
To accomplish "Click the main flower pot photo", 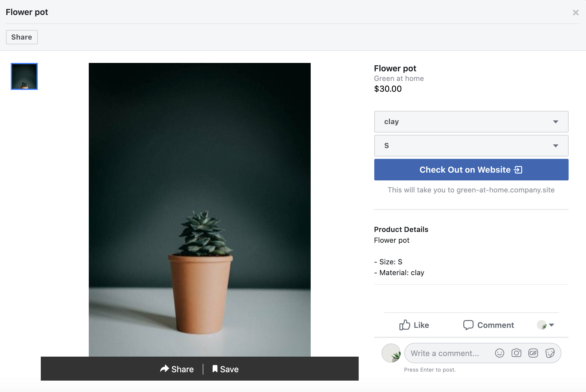I will coord(200,210).
